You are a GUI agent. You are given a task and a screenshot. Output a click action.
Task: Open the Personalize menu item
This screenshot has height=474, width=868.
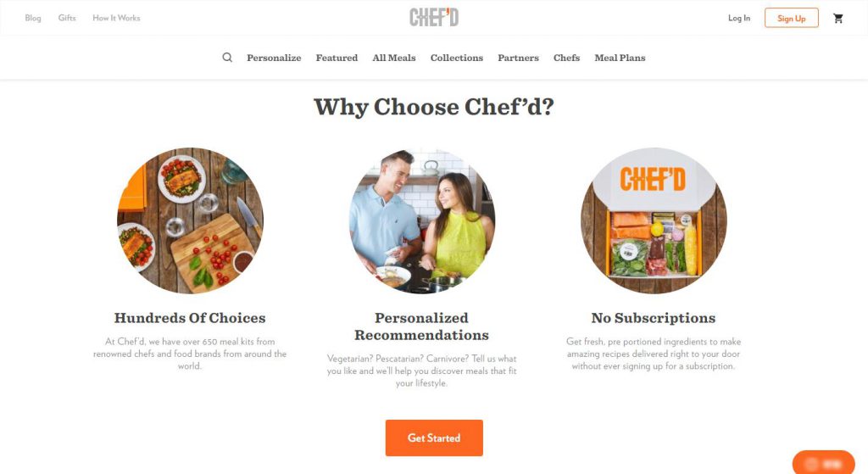[274, 58]
